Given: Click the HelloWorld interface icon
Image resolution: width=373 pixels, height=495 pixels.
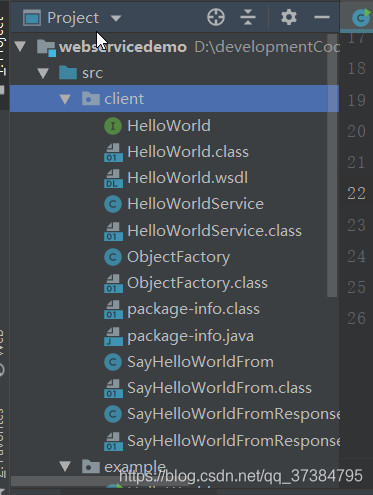Looking at the screenshot, I should (x=113, y=126).
